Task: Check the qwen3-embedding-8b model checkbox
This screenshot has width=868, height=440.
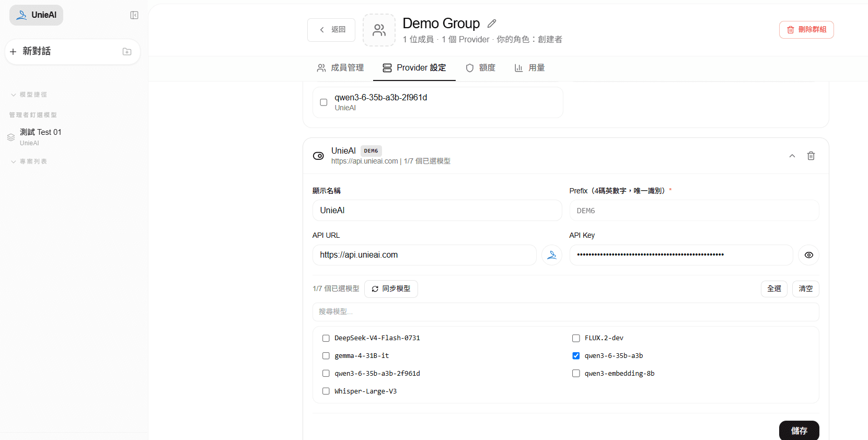Action: tap(576, 374)
